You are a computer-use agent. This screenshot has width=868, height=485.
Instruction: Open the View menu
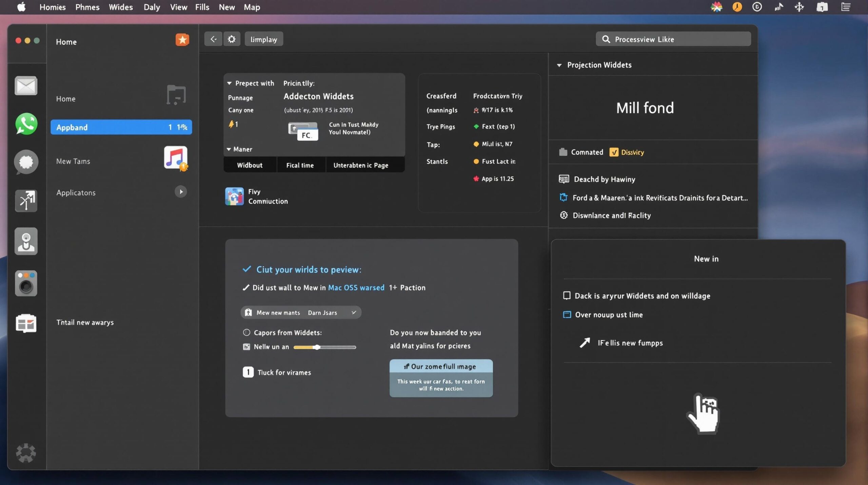[x=179, y=7]
